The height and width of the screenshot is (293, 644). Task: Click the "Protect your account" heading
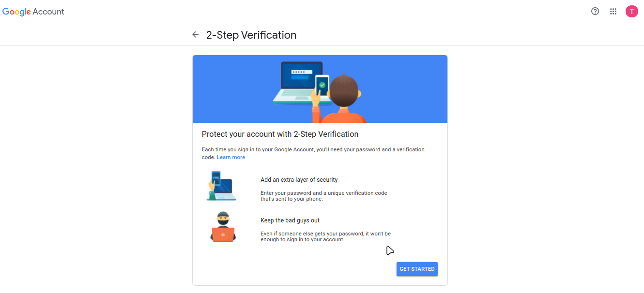click(x=280, y=134)
